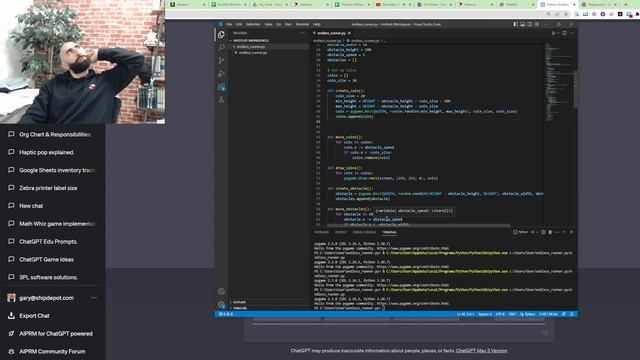The height and width of the screenshot is (360, 640).
Task: Add a new terminal with plus icon
Action: coord(532,232)
